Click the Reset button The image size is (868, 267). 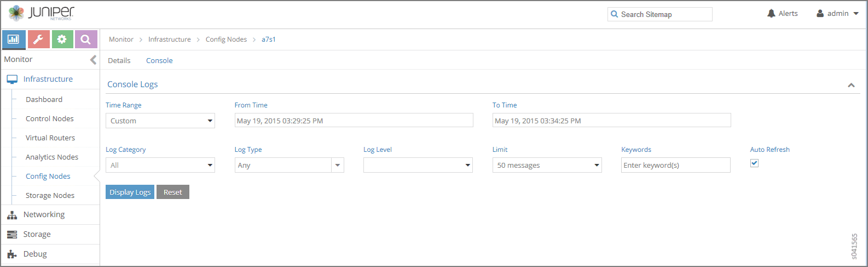[172, 192]
